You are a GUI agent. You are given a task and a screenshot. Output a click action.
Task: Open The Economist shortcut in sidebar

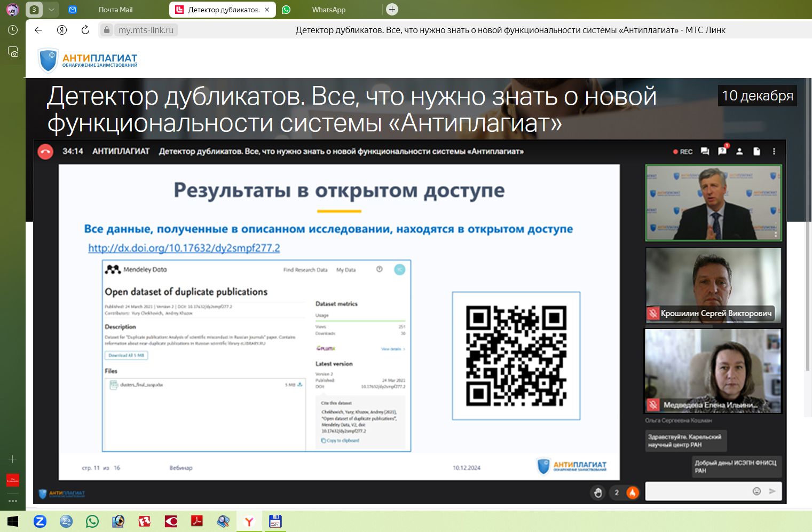[x=13, y=480]
